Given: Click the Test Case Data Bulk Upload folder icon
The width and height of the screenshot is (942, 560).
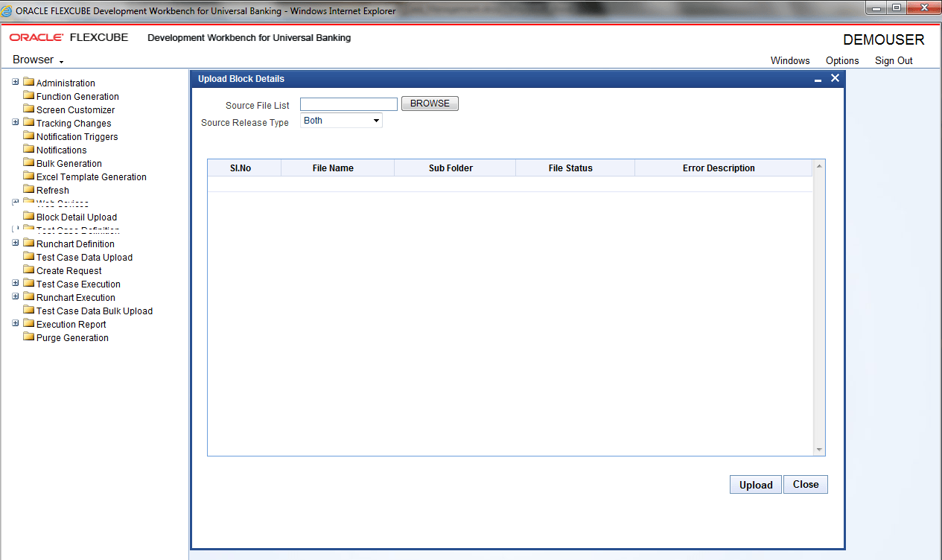Looking at the screenshot, I should [x=29, y=311].
